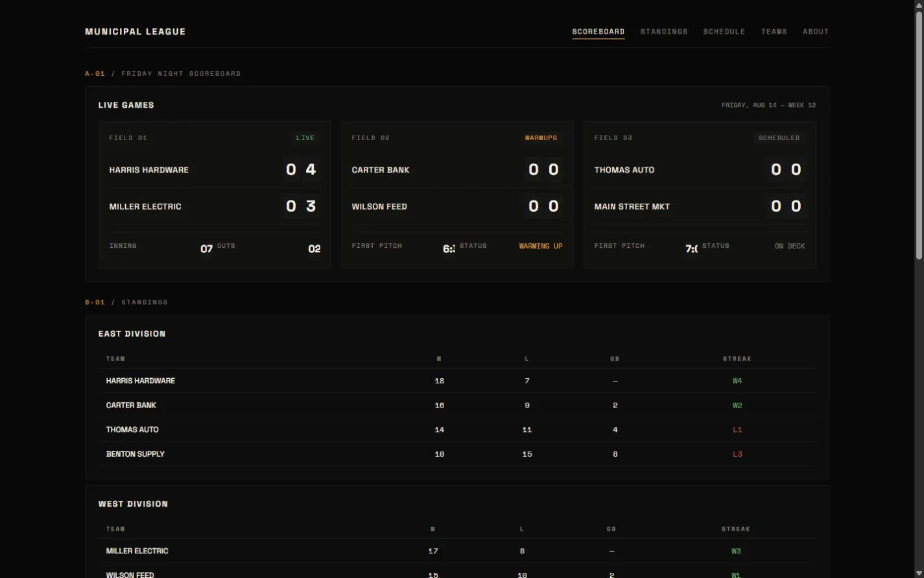This screenshot has width=924, height=578.
Task: Click Miller Electric's 17 wins cell
Action: [433, 551]
